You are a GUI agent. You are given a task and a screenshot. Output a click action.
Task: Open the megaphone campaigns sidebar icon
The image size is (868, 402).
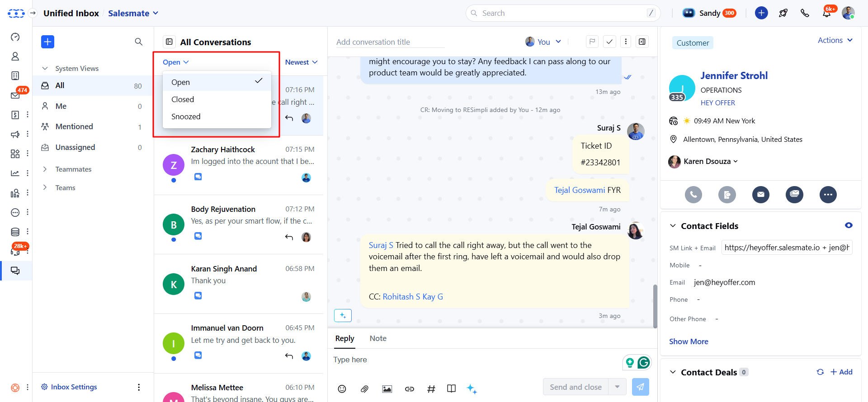point(15,134)
